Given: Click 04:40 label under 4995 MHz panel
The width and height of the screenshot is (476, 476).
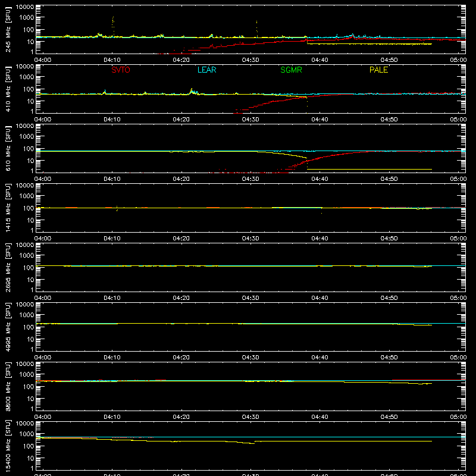Looking at the screenshot, I should [320, 358].
